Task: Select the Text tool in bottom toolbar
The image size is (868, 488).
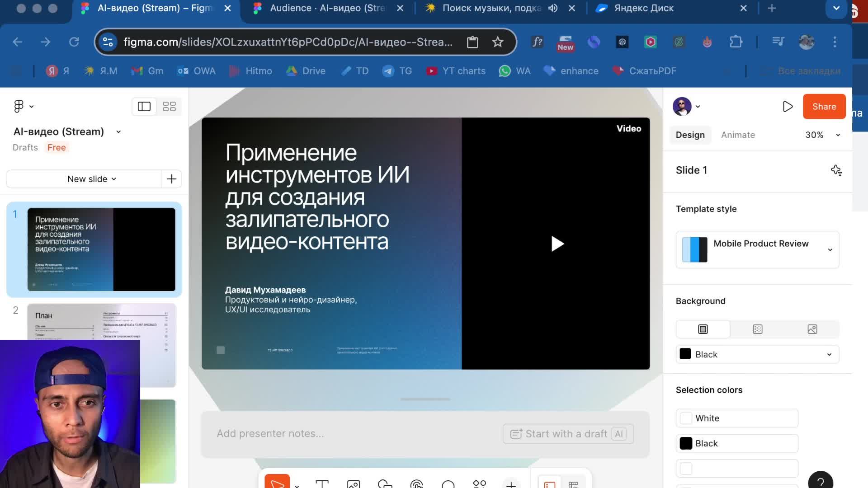Action: click(x=322, y=483)
